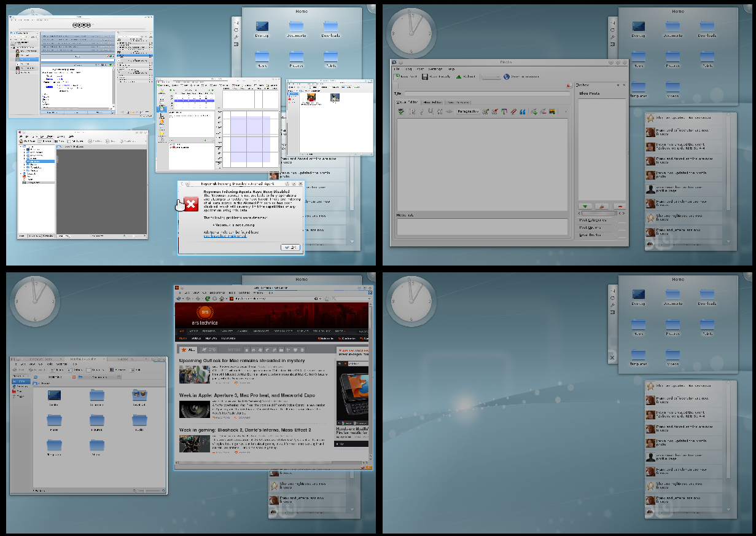Click the Home icon in Konqueror toolbar
This screenshot has height=536, width=756.
[x=222, y=299]
